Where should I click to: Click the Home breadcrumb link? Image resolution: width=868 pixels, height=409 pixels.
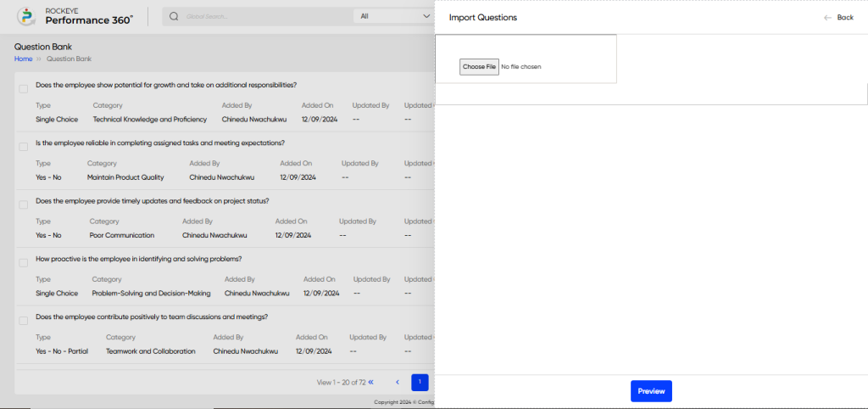(x=23, y=59)
